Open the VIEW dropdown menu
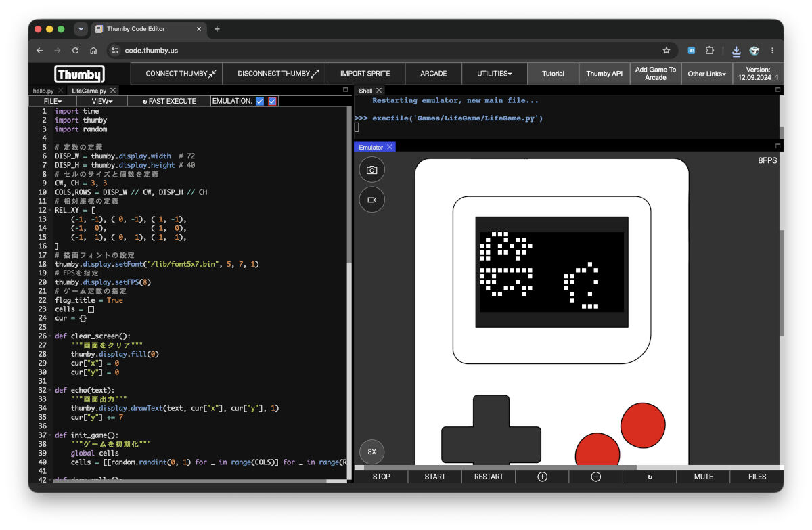This screenshot has height=530, width=812. tap(101, 101)
